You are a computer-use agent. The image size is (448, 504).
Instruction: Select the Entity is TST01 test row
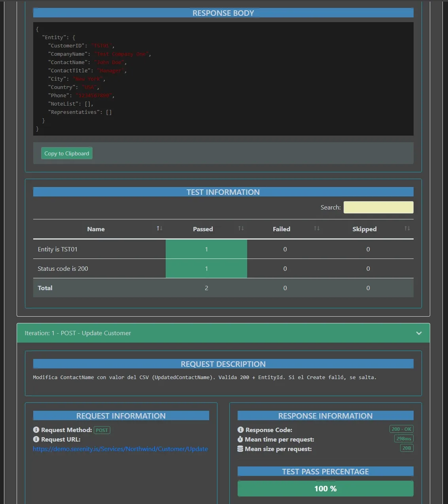click(x=99, y=249)
